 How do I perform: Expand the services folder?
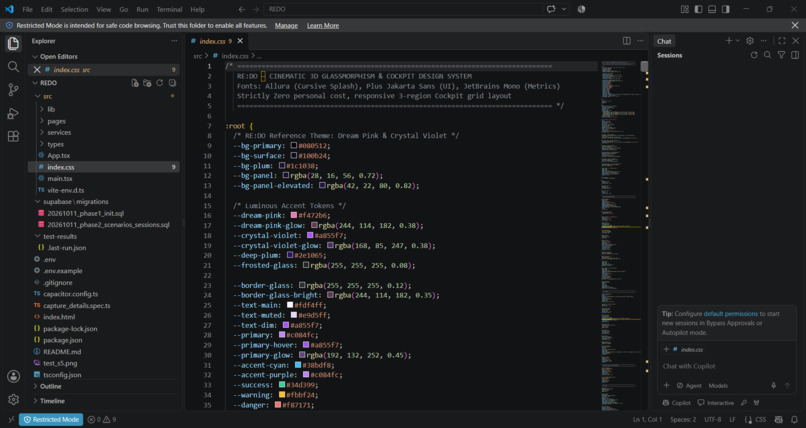(42, 133)
